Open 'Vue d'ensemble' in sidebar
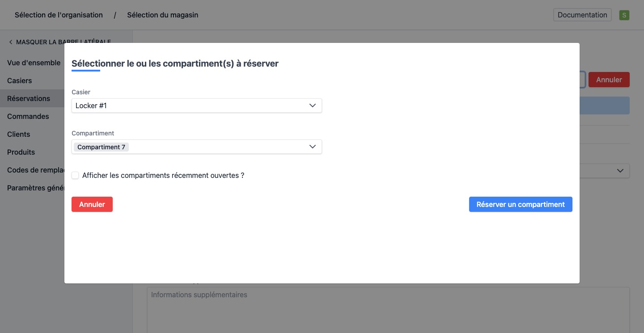 tap(34, 63)
